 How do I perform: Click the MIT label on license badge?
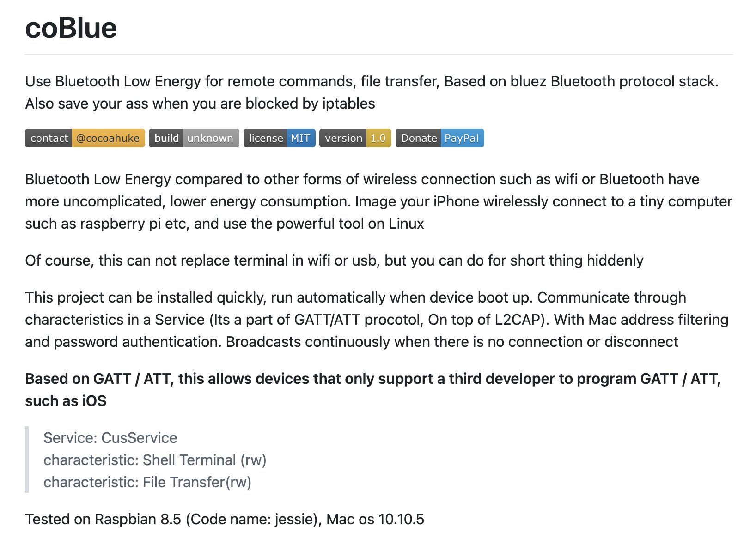[x=301, y=138]
